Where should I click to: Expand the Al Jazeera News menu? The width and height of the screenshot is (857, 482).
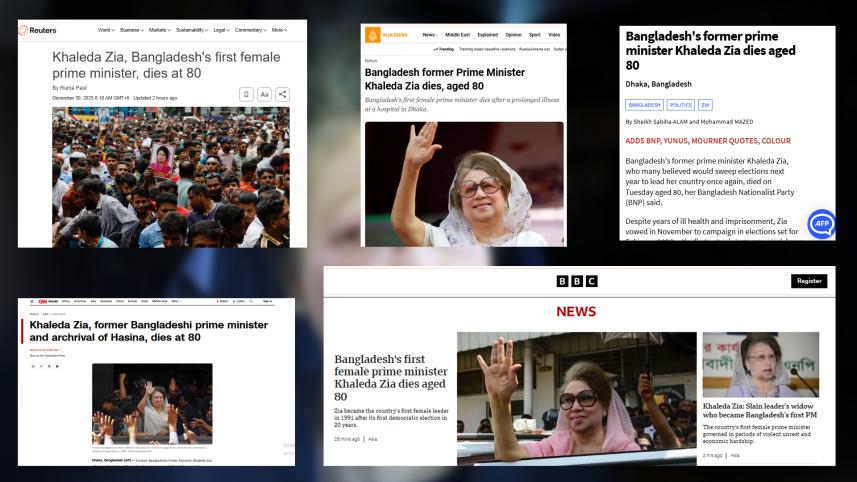[x=430, y=35]
